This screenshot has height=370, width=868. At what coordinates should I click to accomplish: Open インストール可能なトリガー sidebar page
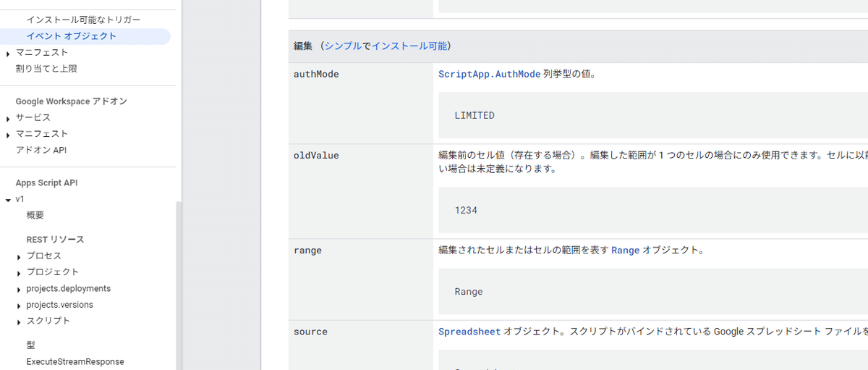pyautogui.click(x=83, y=20)
